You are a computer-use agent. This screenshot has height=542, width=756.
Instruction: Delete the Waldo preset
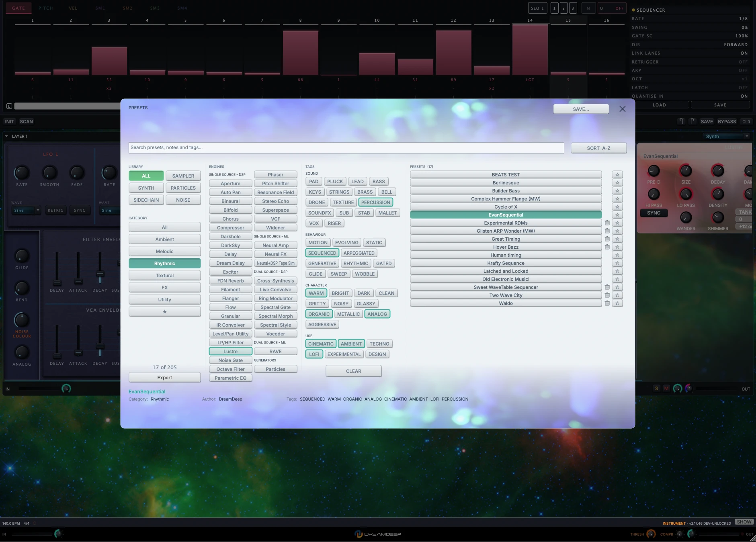607,303
